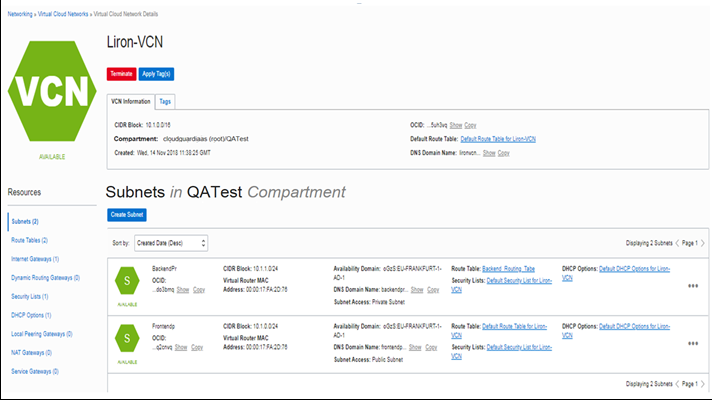Click the BackendPr subnet green S icon
This screenshot has height=400, width=712.
click(127, 281)
